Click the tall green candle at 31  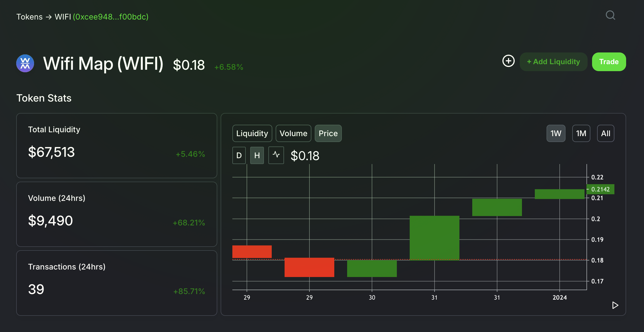click(434, 238)
